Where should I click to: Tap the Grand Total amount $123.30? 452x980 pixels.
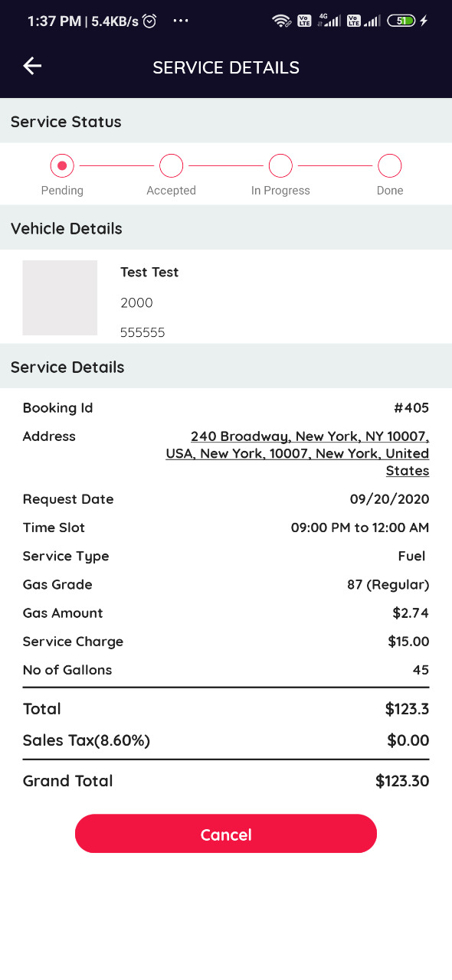[x=402, y=781]
